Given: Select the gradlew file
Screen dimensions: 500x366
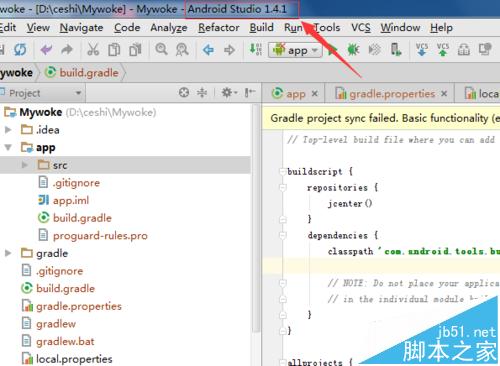Looking at the screenshot, I should click(x=49, y=324).
